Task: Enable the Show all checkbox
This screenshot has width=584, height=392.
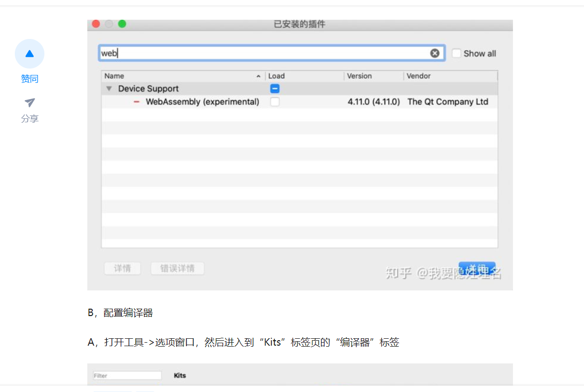Action: [456, 53]
